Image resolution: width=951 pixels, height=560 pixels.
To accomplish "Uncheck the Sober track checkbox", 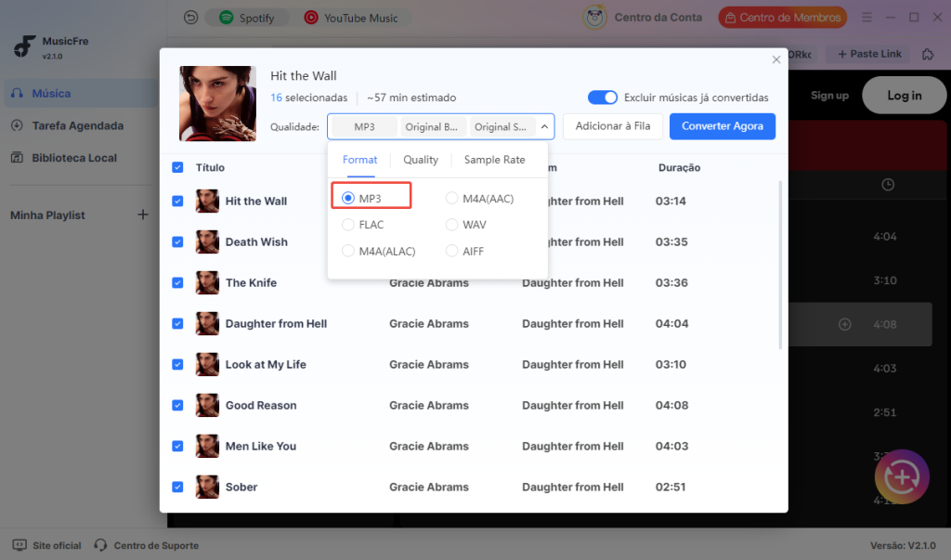I will coord(177,487).
